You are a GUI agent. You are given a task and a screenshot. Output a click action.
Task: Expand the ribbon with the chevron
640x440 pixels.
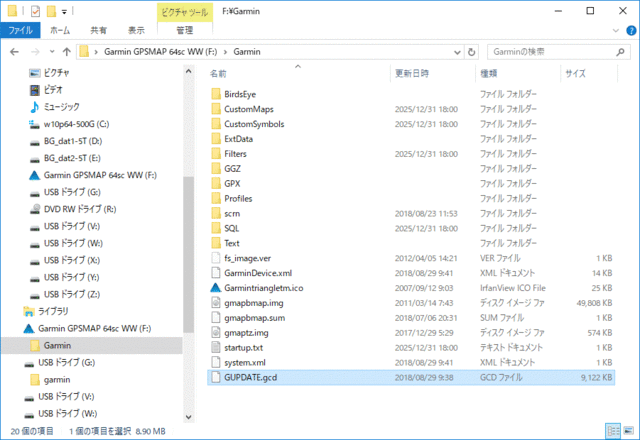616,31
